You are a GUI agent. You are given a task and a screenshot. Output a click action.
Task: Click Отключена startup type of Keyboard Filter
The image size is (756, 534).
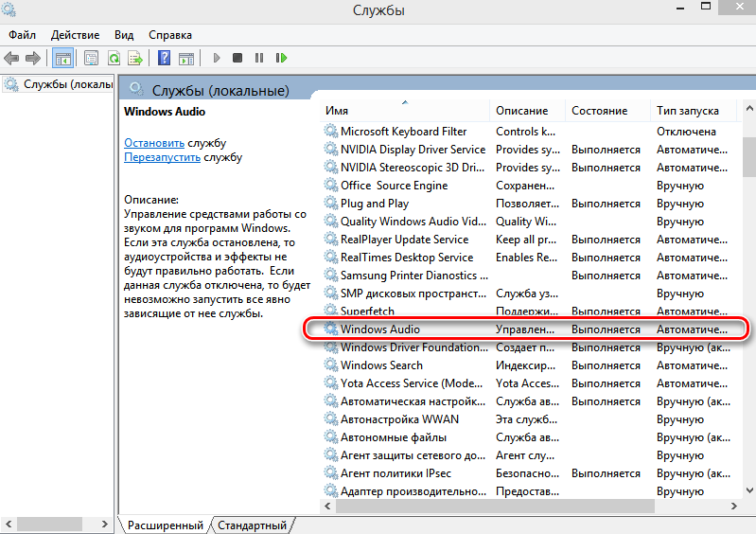pyautogui.click(x=686, y=132)
